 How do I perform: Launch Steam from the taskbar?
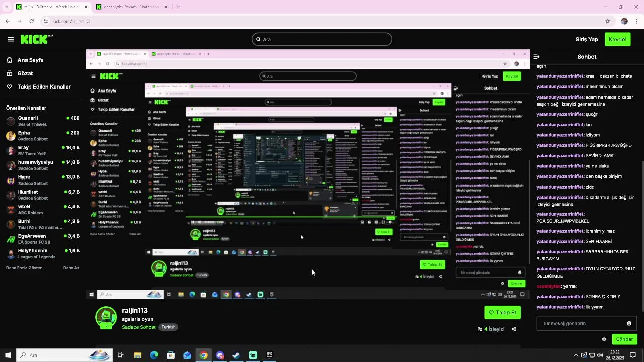click(236, 355)
